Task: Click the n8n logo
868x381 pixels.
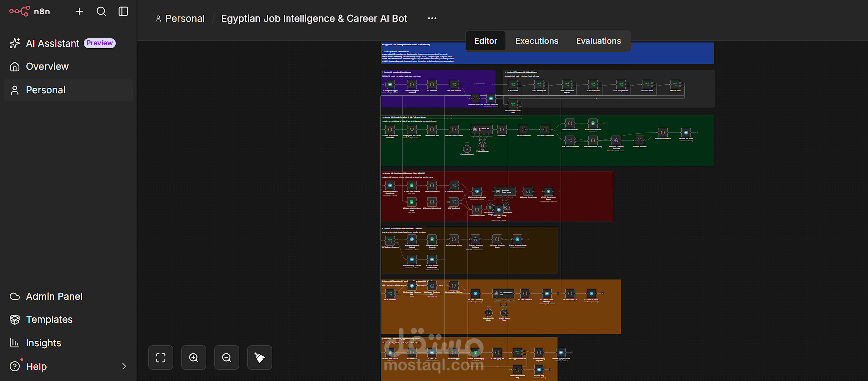Action: 29,11
